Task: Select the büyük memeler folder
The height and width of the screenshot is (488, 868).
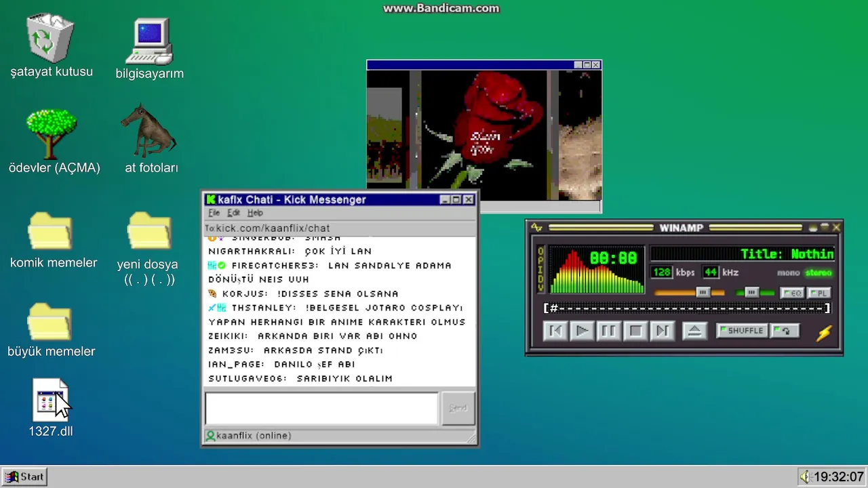Action: tap(50, 322)
